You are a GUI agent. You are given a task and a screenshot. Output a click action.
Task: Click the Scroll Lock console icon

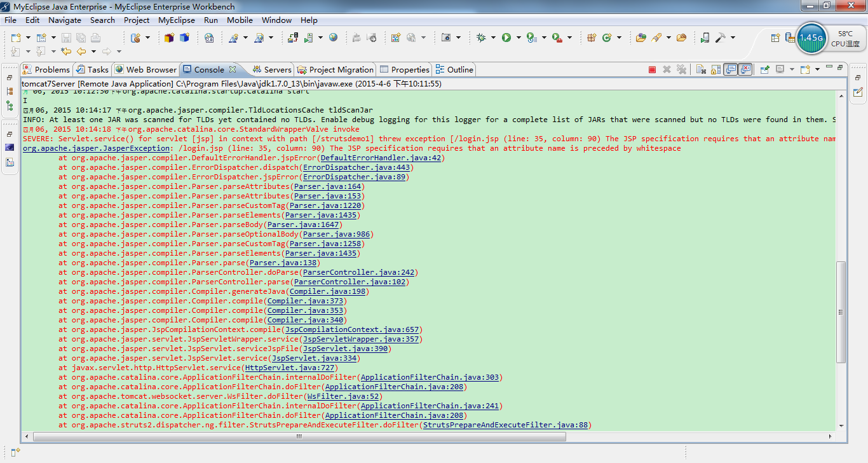coord(715,69)
